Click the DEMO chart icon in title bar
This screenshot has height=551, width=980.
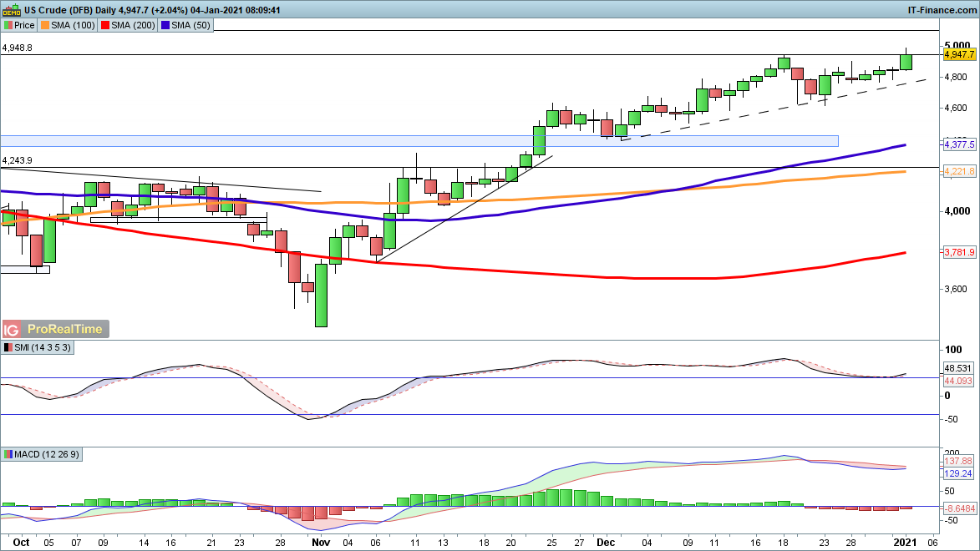(11, 10)
